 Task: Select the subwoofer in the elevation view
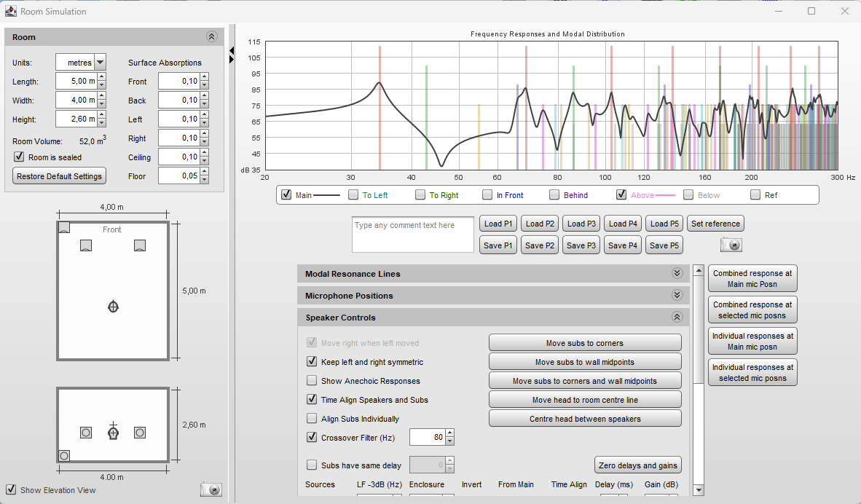pos(64,456)
